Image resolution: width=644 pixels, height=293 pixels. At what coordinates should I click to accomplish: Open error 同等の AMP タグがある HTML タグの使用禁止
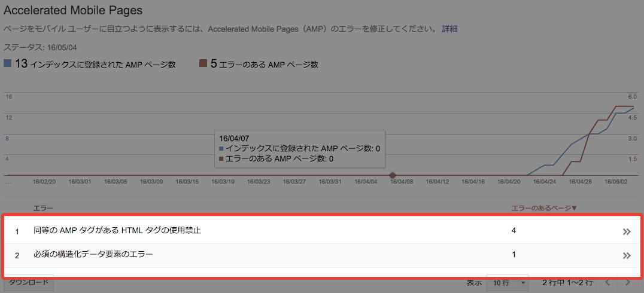117,231
